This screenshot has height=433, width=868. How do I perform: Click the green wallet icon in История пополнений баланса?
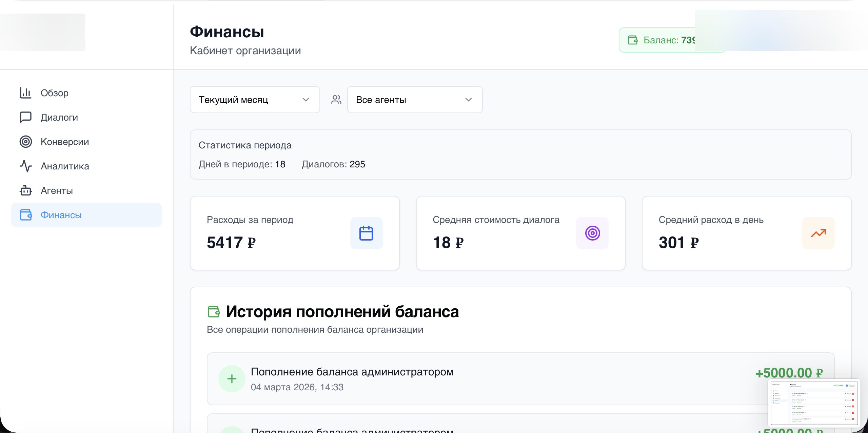pos(213,311)
